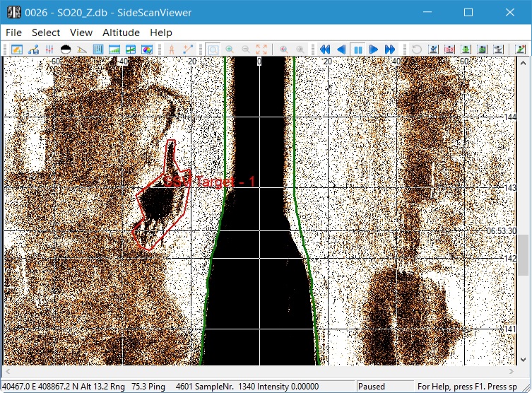Activate the blue line distance measurement tool
532x393 pixels.
(x=188, y=49)
